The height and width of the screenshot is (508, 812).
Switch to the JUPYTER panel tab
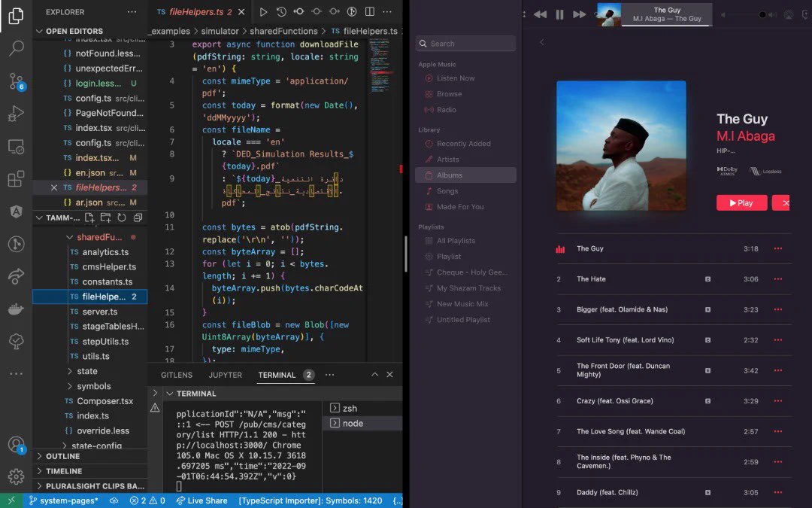coord(226,375)
